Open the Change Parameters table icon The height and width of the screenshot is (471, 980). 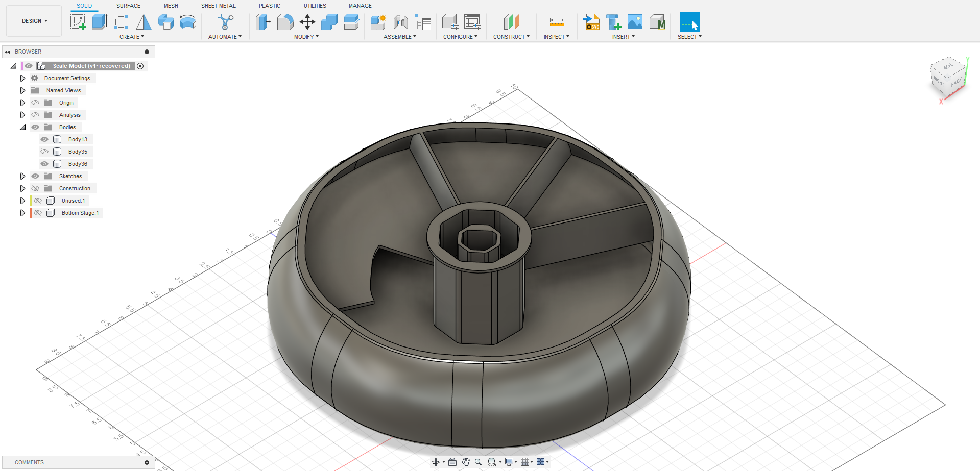pyautogui.click(x=472, y=22)
